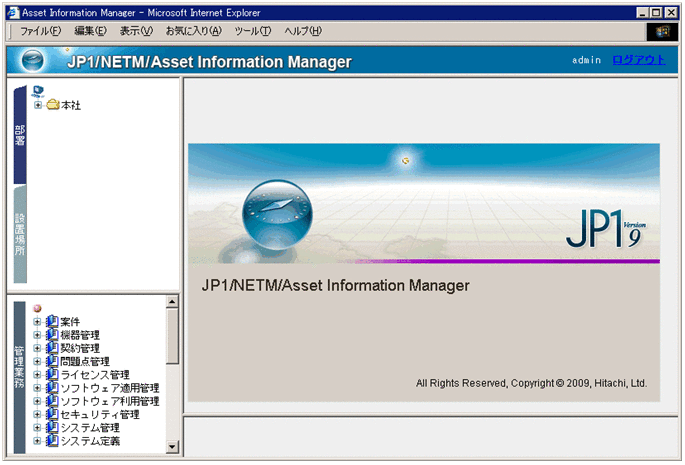685x465 pixels.
Task: Click the Internet Explorer title bar icon
Action: click(x=14, y=13)
